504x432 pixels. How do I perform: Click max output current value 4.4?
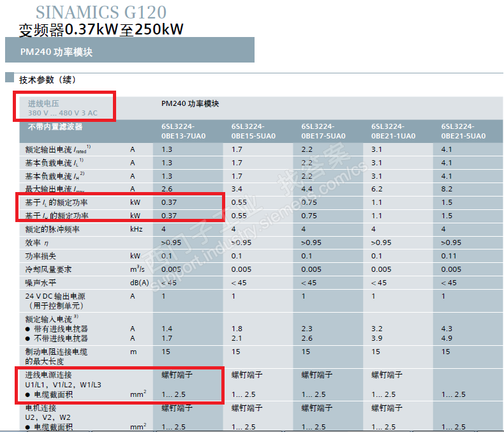pyautogui.click(x=307, y=189)
